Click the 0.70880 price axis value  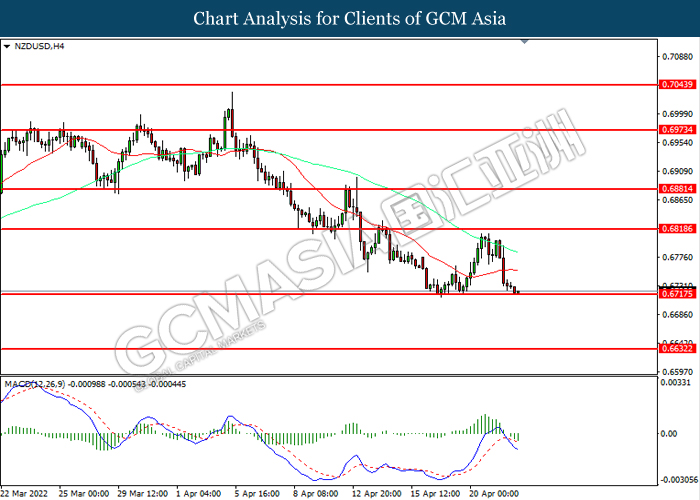pos(678,56)
